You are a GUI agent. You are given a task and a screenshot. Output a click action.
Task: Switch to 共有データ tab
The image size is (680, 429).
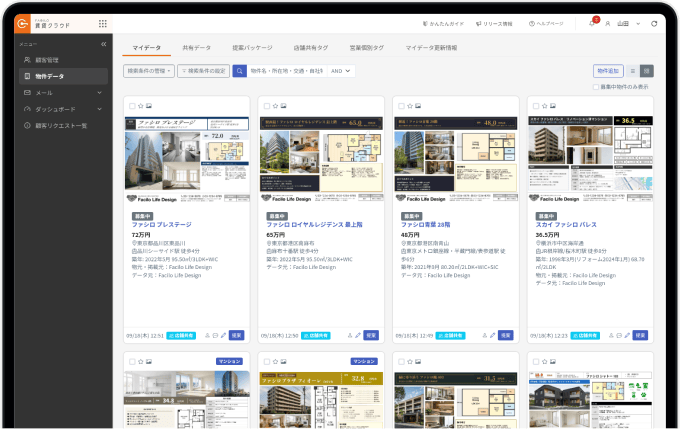tap(196, 48)
